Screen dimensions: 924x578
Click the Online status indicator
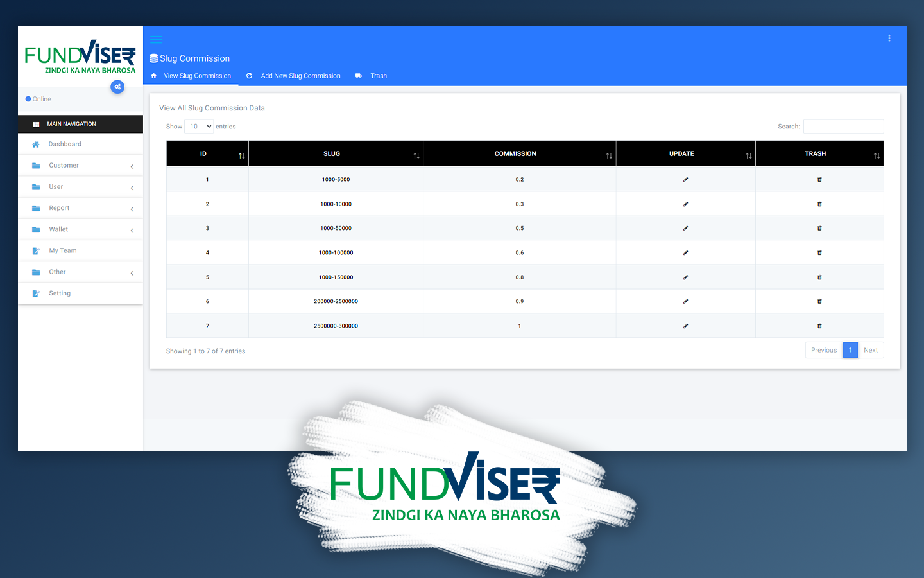click(38, 99)
